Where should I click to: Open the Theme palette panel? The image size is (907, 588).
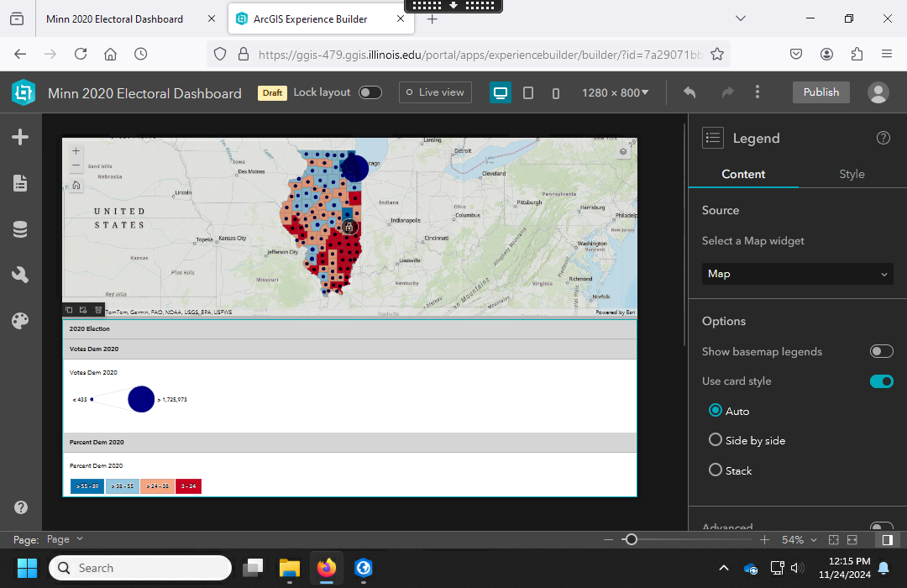20,321
